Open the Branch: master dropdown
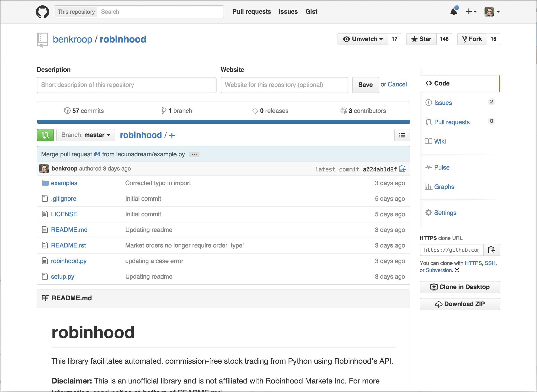 click(x=86, y=135)
